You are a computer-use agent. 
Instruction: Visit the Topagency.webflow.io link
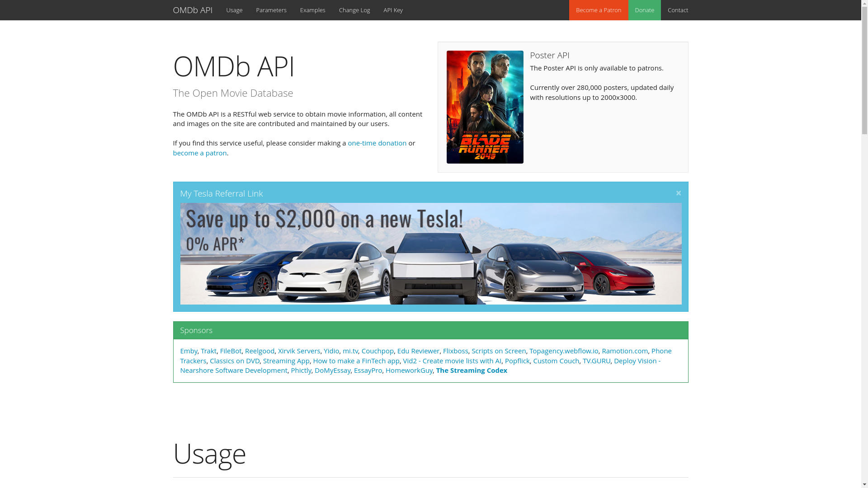[564, 351]
